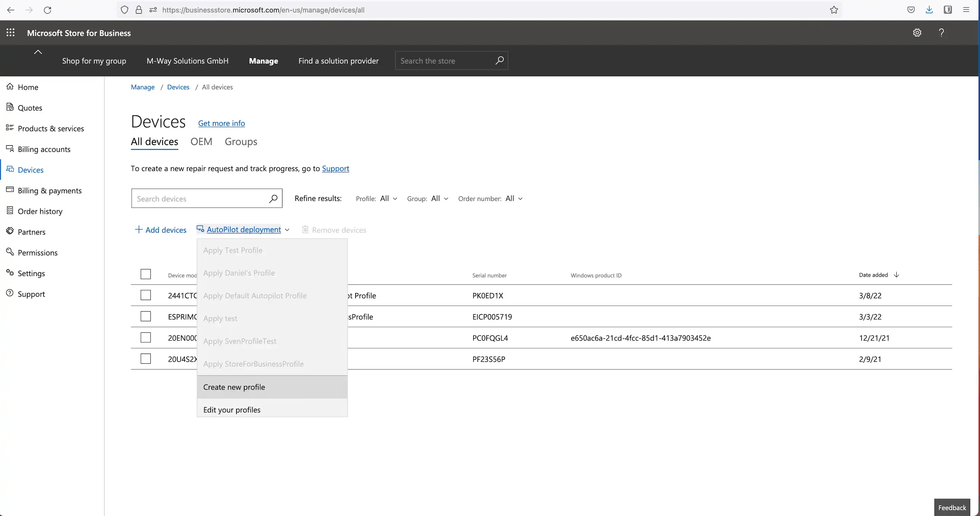
Task: Open the Support link in repair text
Action: coord(336,168)
